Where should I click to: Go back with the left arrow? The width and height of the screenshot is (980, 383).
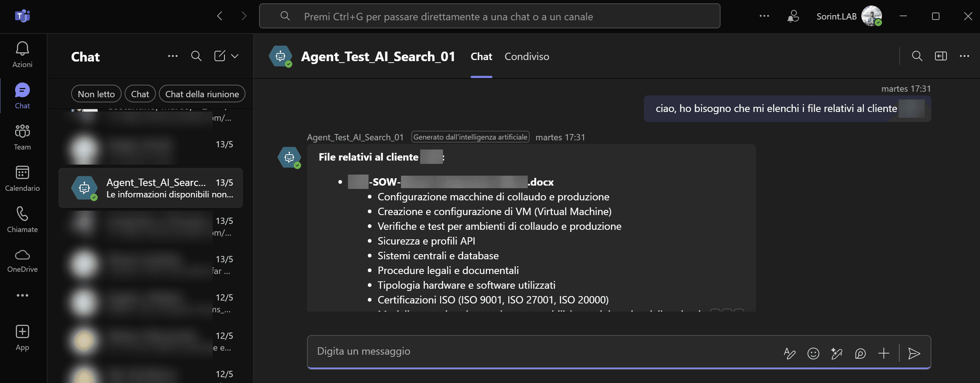tap(220, 16)
